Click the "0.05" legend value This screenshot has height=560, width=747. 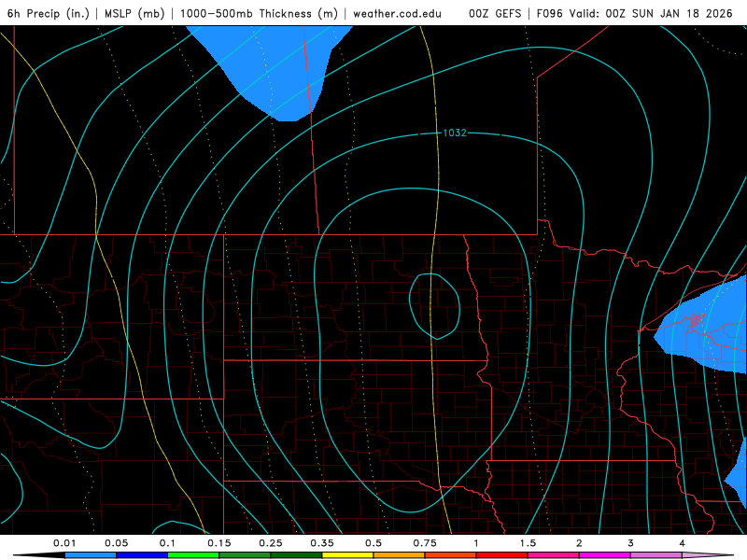click(x=116, y=543)
